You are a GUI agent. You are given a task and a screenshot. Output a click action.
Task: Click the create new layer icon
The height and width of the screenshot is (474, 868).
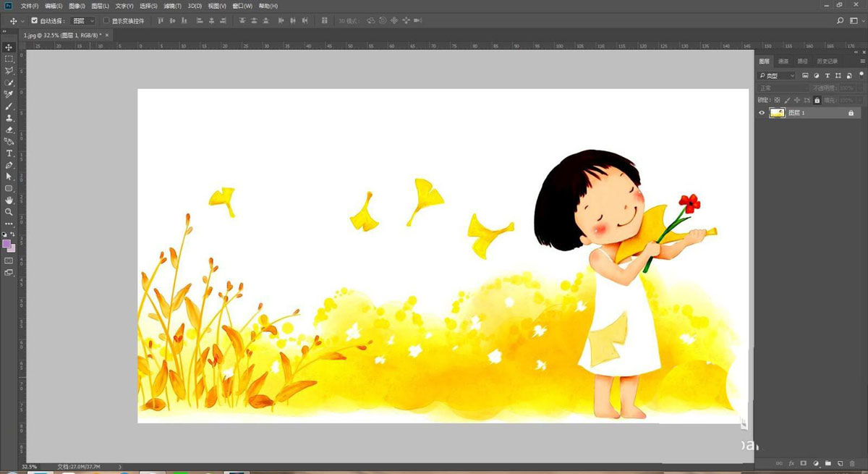[x=840, y=462]
